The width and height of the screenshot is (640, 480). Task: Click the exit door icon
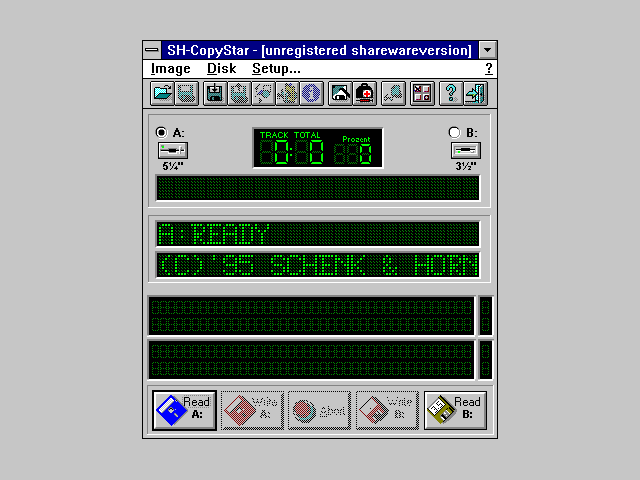475,94
